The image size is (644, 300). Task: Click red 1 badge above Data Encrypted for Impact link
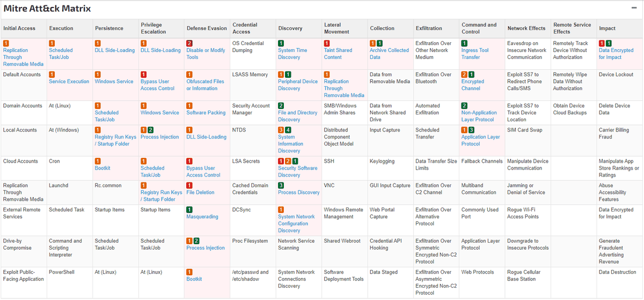tap(602, 43)
